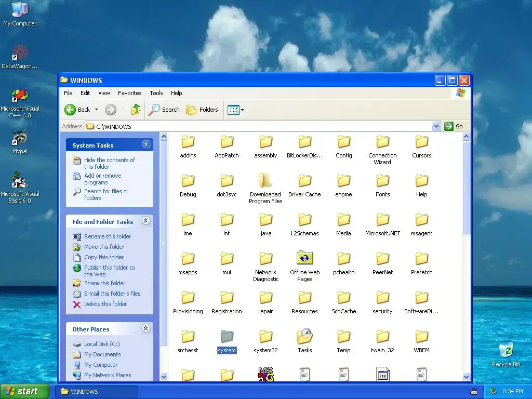This screenshot has height=399, width=532.
Task: Click the file list scroll down arrow
Action: (x=466, y=377)
